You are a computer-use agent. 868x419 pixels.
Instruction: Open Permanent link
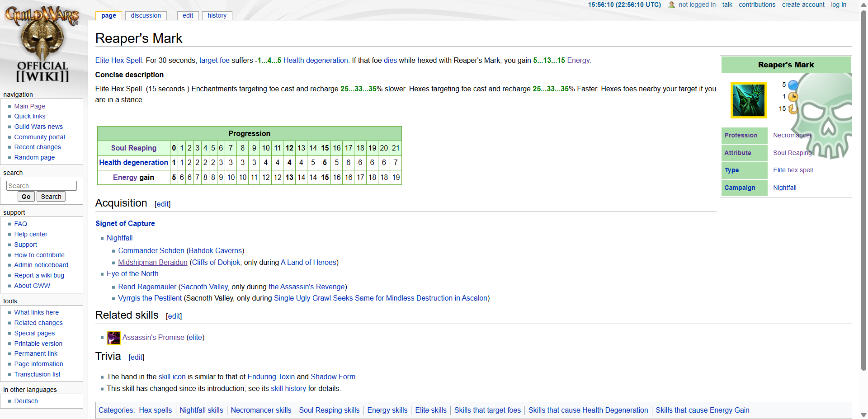[36, 353]
